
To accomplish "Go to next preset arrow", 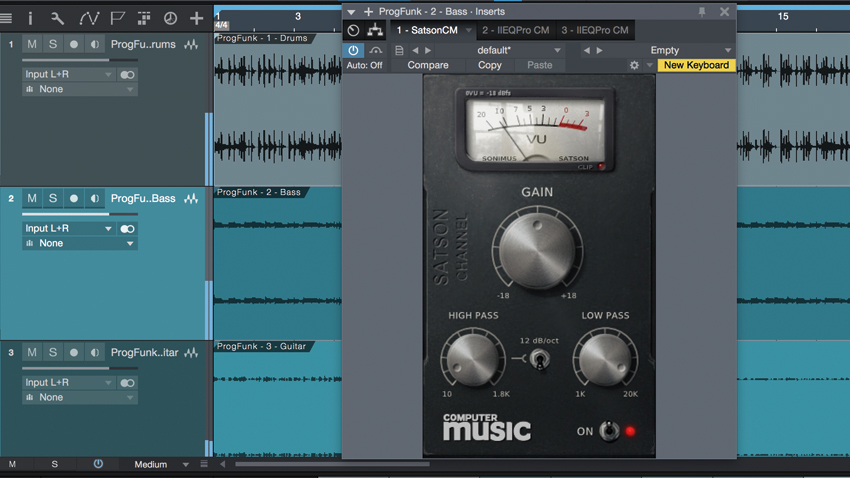I will pyautogui.click(x=428, y=50).
